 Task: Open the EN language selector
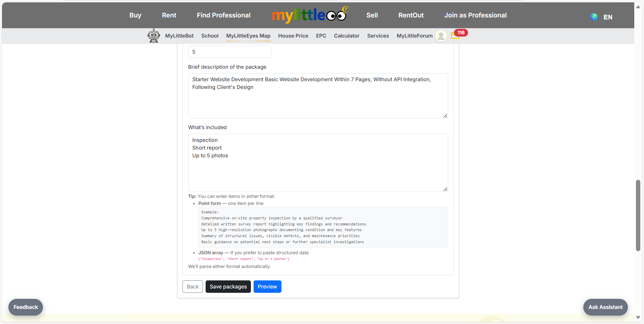click(607, 17)
